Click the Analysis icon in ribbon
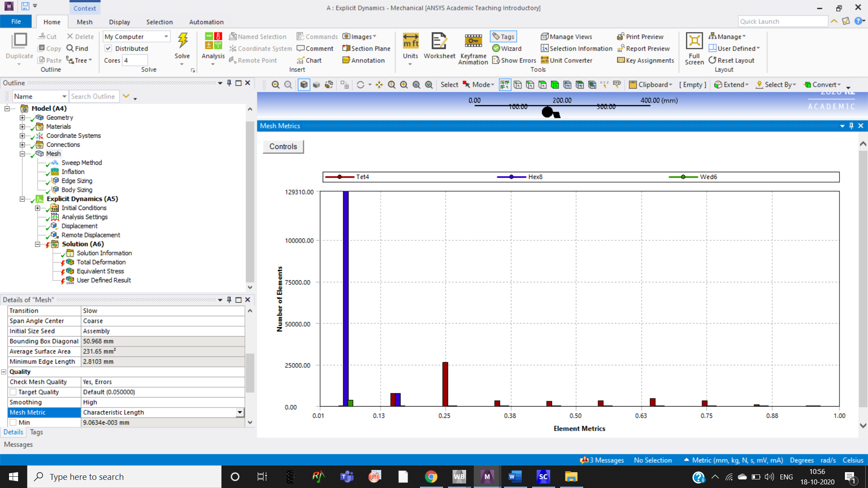 click(213, 42)
